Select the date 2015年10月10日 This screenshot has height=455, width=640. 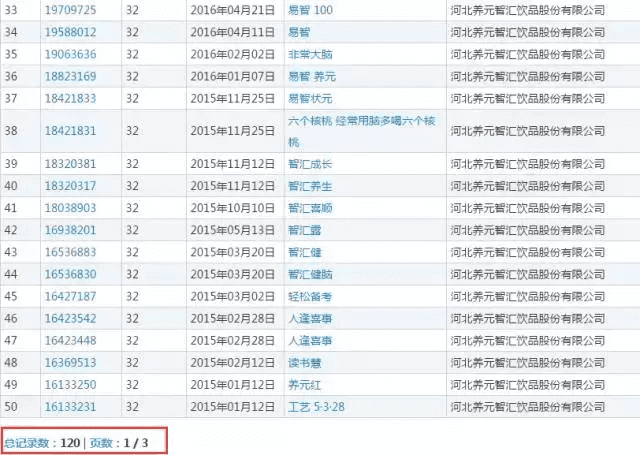233,208
